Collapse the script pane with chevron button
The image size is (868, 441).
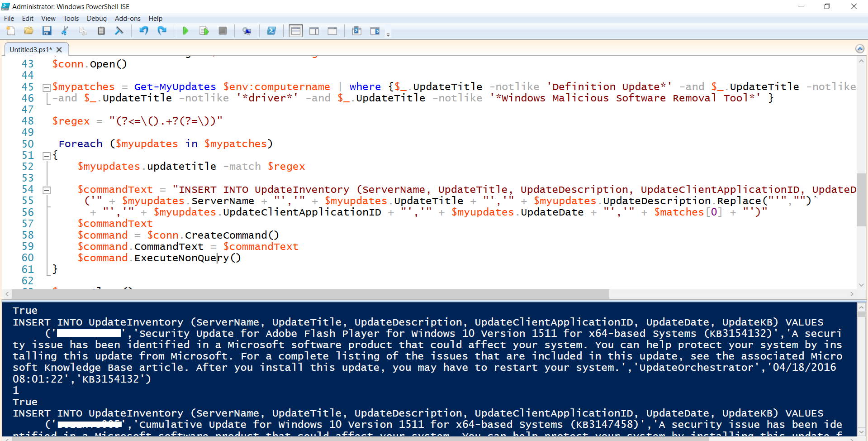[x=860, y=49]
